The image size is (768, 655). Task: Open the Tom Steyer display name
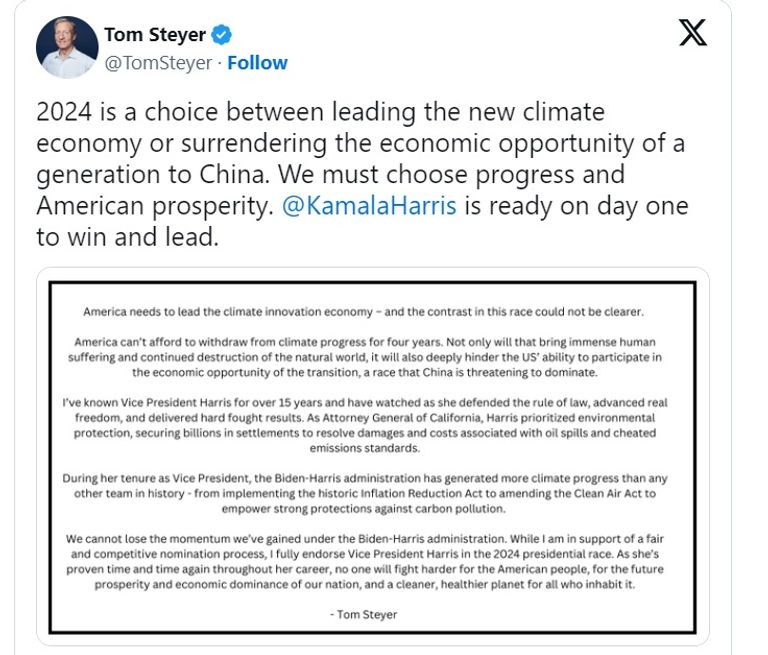click(154, 35)
